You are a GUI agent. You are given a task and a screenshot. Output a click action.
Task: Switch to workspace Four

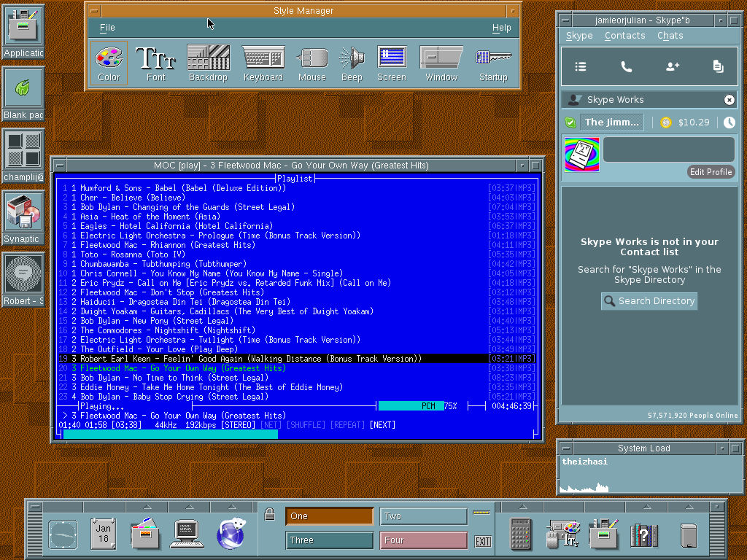pos(424,540)
